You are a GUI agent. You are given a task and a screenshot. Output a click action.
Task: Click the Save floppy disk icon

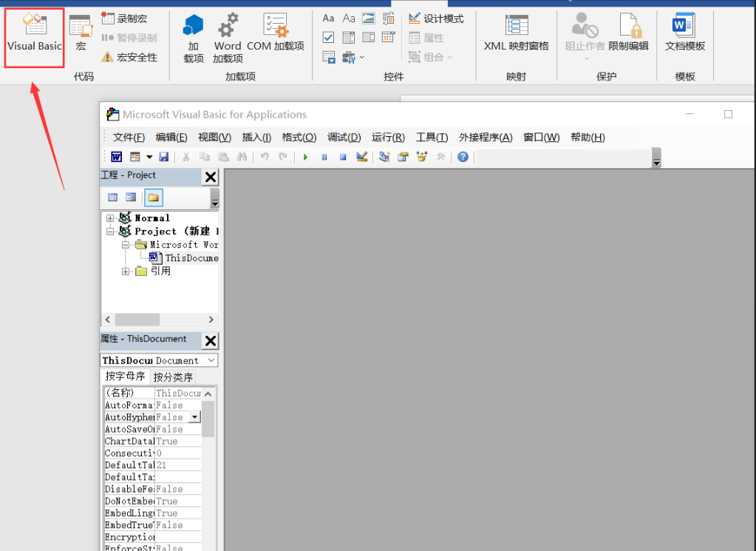point(164,157)
